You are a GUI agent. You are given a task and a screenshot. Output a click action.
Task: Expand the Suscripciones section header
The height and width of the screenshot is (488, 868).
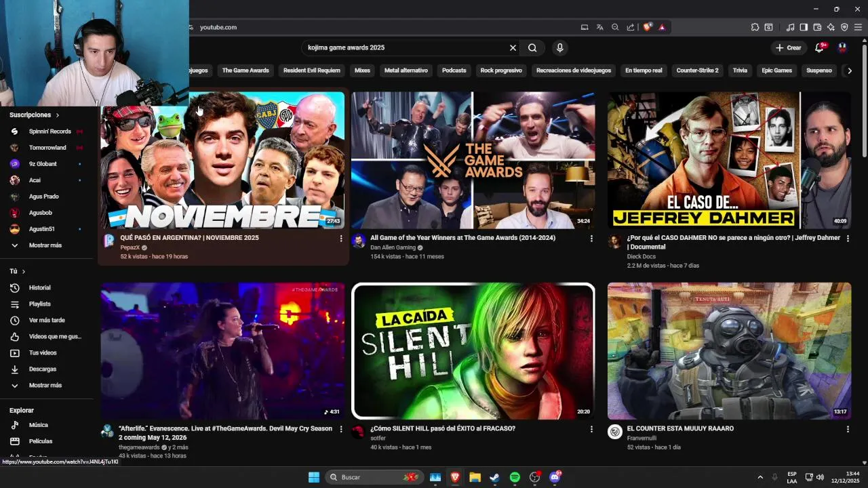pos(35,115)
